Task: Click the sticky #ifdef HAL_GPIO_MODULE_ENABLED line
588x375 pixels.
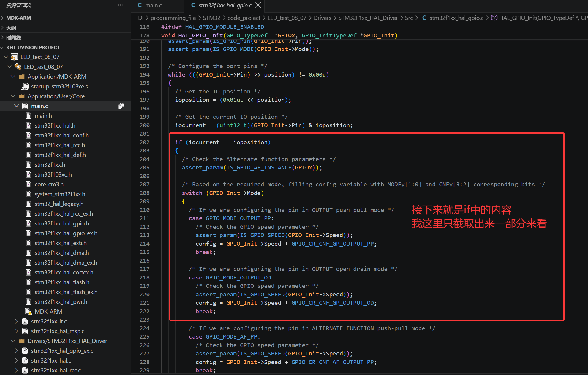Action: [213, 27]
